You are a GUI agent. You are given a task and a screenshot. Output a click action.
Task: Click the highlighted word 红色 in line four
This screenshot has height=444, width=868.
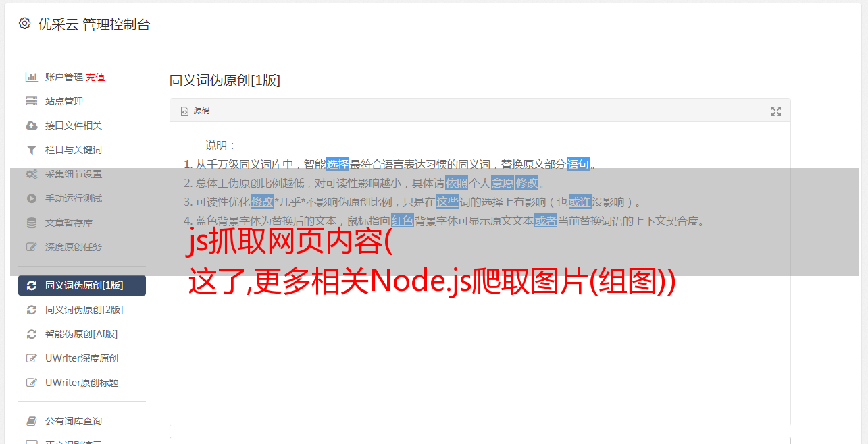403,221
